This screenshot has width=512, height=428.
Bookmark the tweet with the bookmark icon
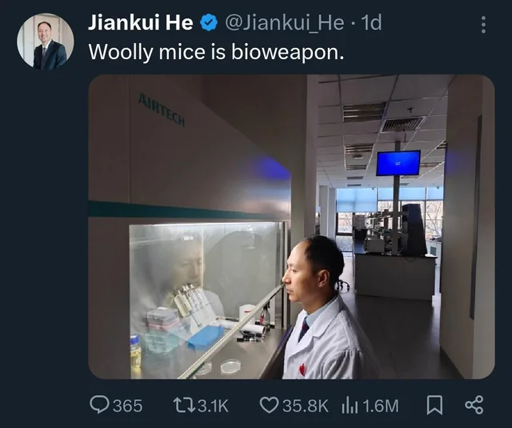(x=435, y=405)
